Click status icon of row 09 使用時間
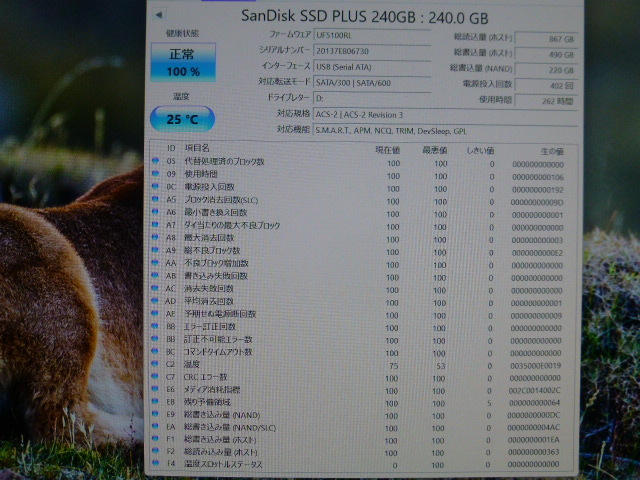Viewport: 640px width, 480px height. coord(155,173)
